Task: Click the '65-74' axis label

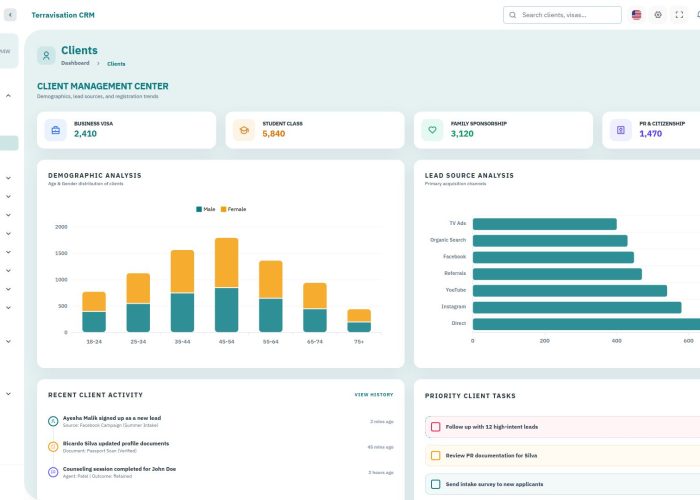Action: 315,342
